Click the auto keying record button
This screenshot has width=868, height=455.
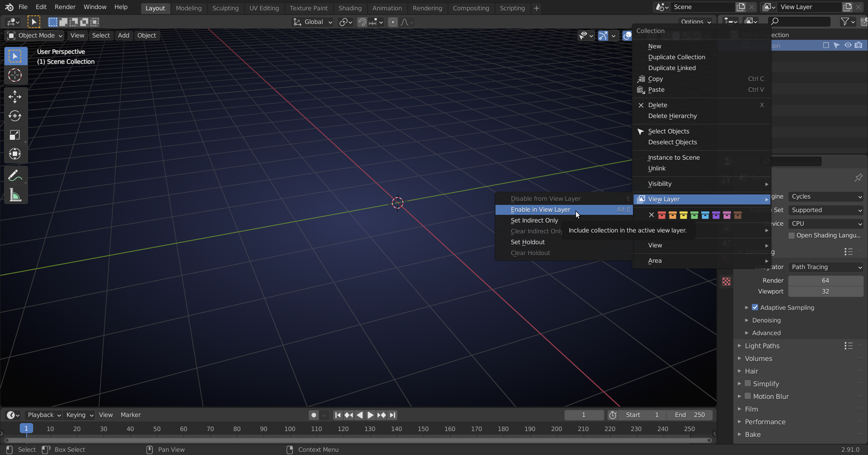pos(314,415)
